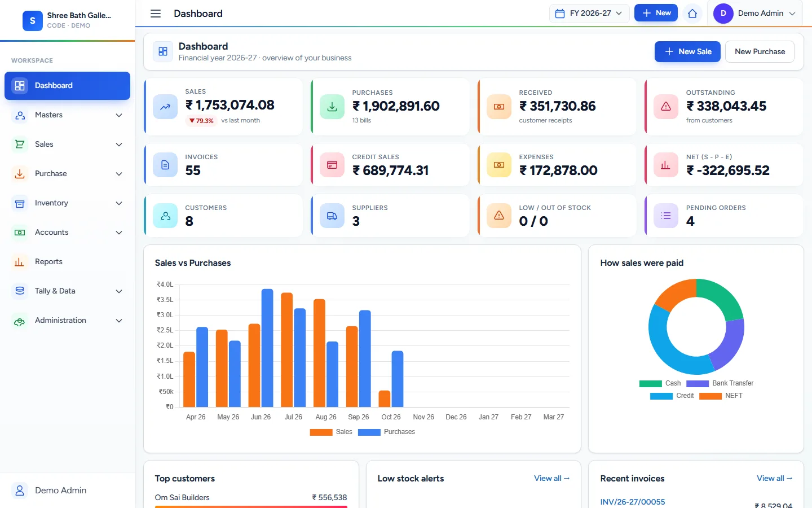Click the Suppliers card truck icon
The image size is (812, 508).
[x=332, y=216]
